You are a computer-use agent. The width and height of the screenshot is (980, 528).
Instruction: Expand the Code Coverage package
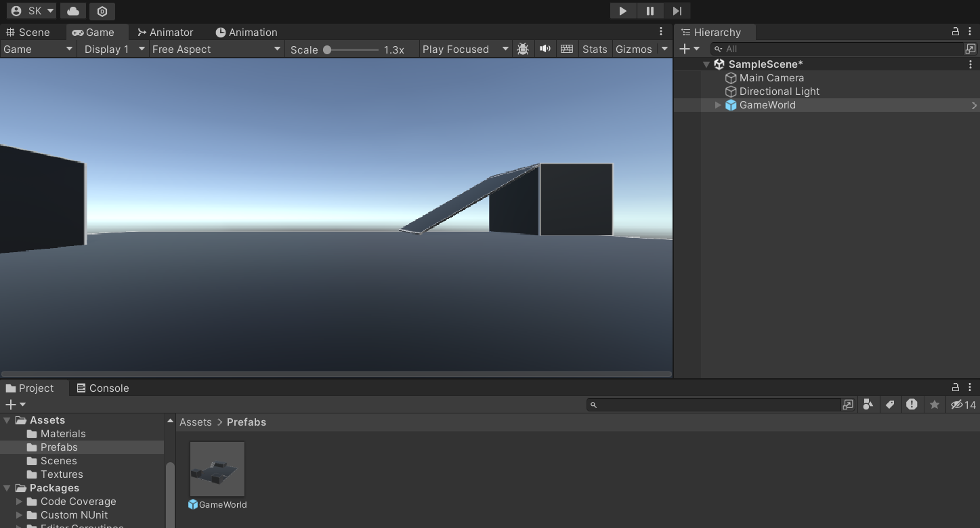[x=20, y=502]
